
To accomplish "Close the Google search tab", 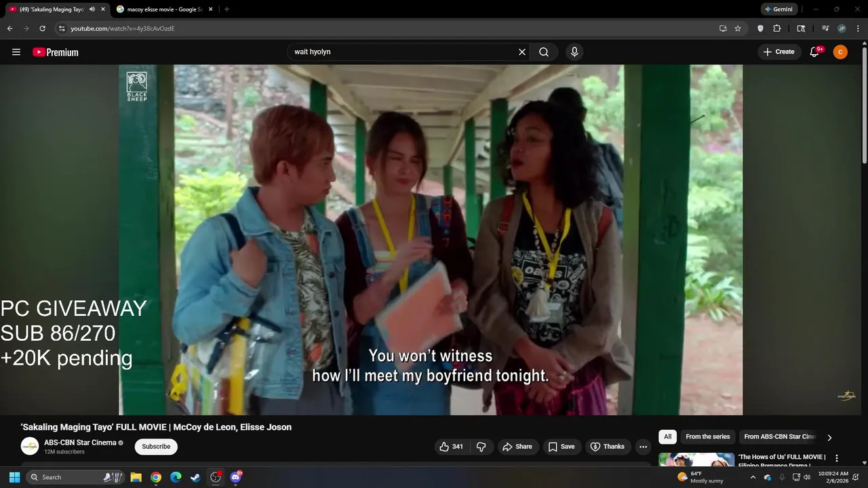I will (210, 9).
